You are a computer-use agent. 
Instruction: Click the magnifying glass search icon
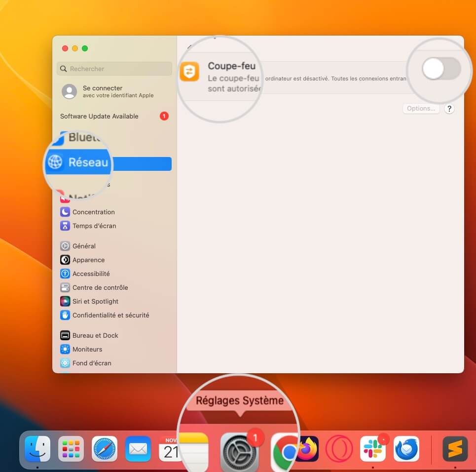tap(63, 69)
